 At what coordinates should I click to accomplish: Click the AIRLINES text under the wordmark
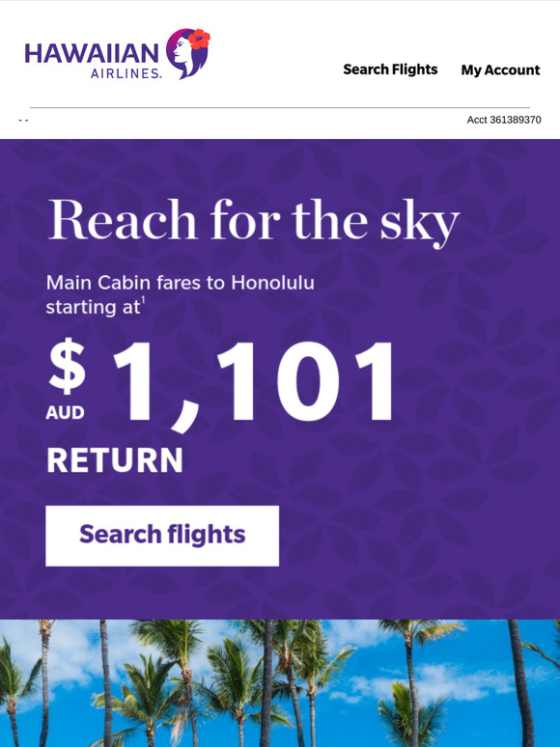point(126,73)
